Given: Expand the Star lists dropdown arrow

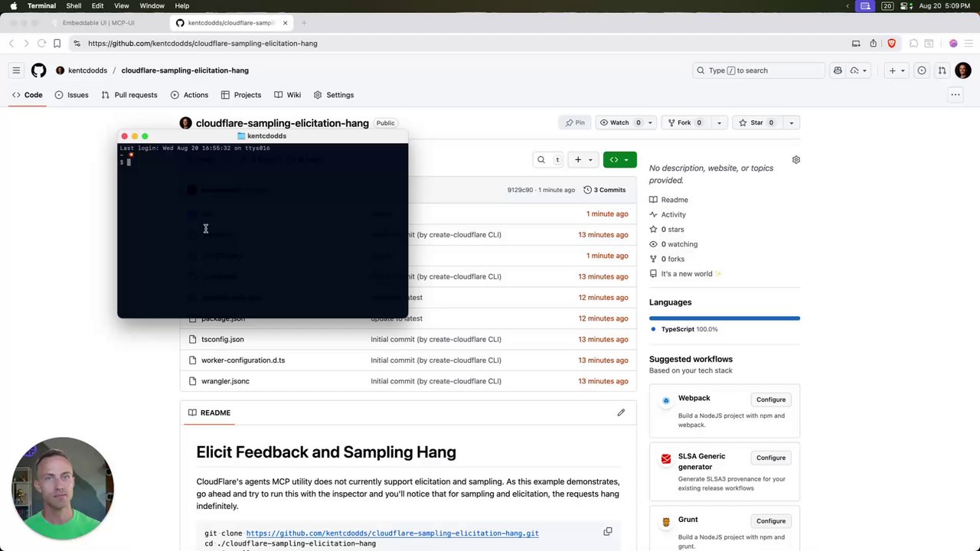Looking at the screenshot, I should pos(792,122).
